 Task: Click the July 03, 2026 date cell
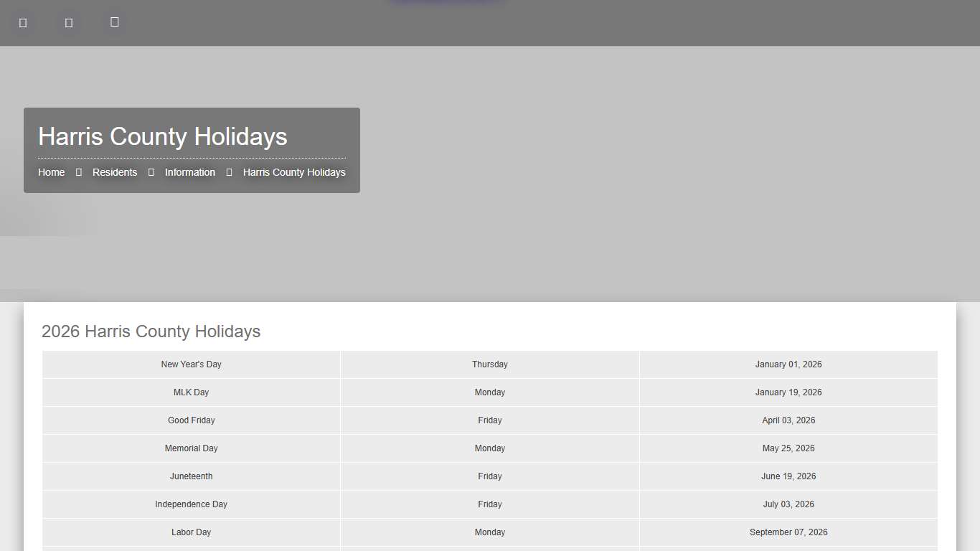point(788,504)
